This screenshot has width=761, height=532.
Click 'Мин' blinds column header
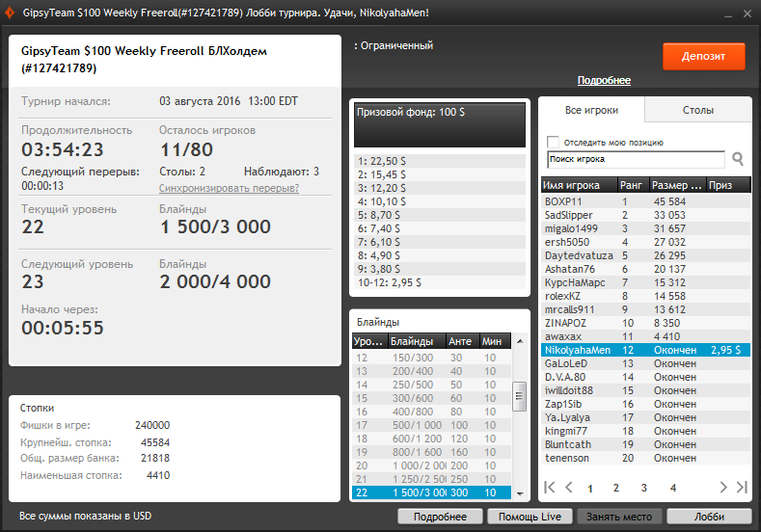(495, 341)
